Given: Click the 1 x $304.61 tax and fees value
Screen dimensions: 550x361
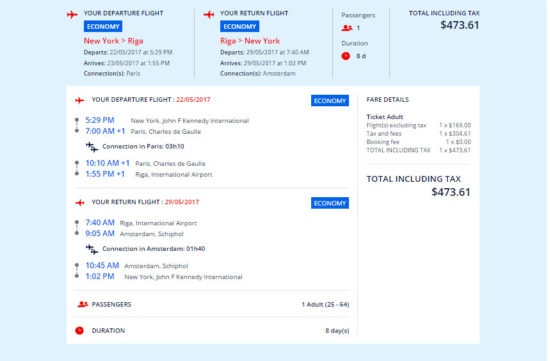Looking at the screenshot, I should point(455,134).
